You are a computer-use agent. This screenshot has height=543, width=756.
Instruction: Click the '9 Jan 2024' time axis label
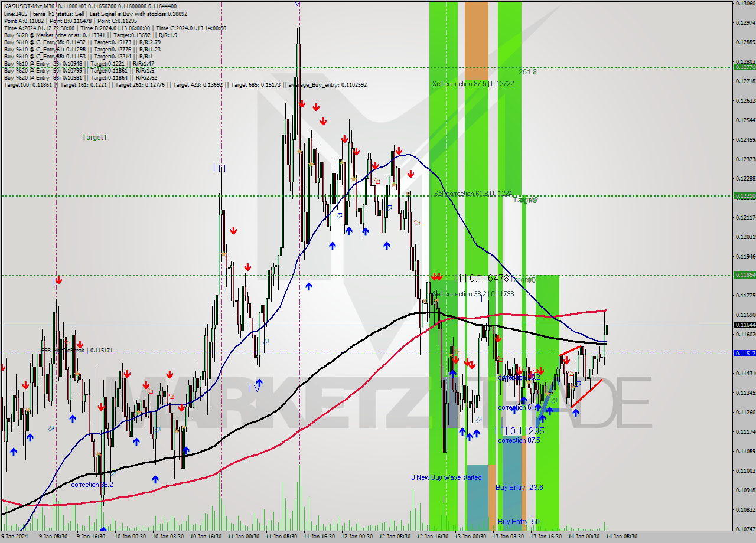(x=14, y=537)
